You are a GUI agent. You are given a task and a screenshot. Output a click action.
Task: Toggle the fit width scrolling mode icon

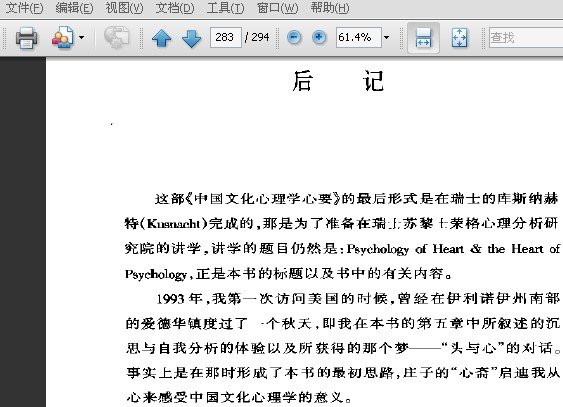(x=423, y=37)
